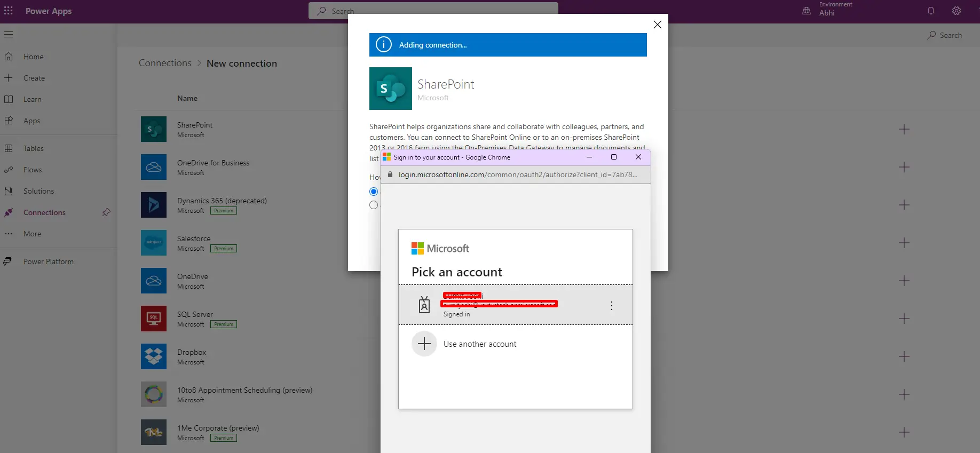Image resolution: width=980 pixels, height=453 pixels.
Task: Click the OneDrive connector name text
Action: coord(193,276)
